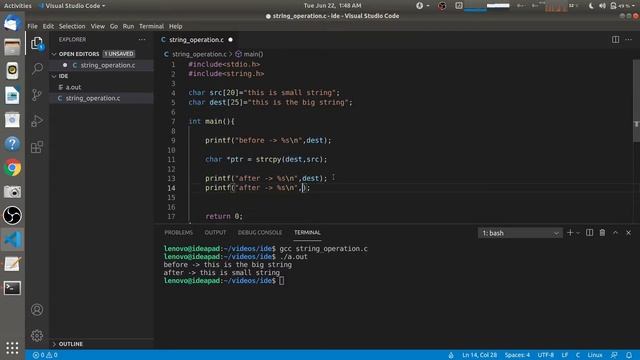Kill the terminal with trash icon
This screenshot has width=640, height=360.
[x=602, y=233]
